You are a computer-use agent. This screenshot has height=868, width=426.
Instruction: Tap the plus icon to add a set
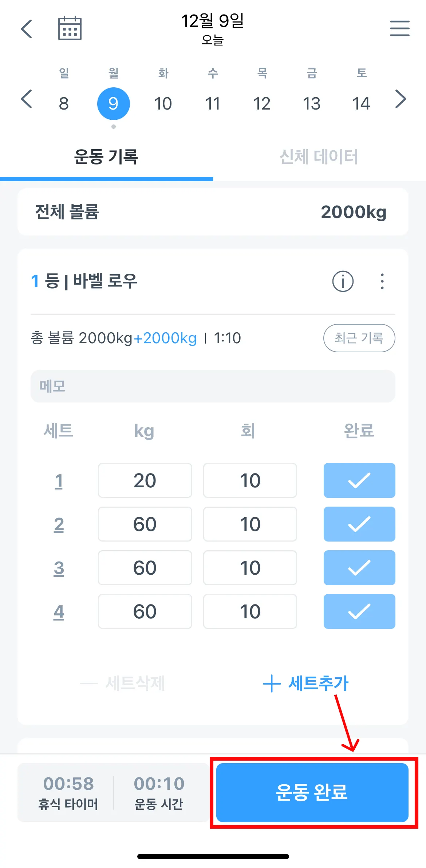click(272, 683)
